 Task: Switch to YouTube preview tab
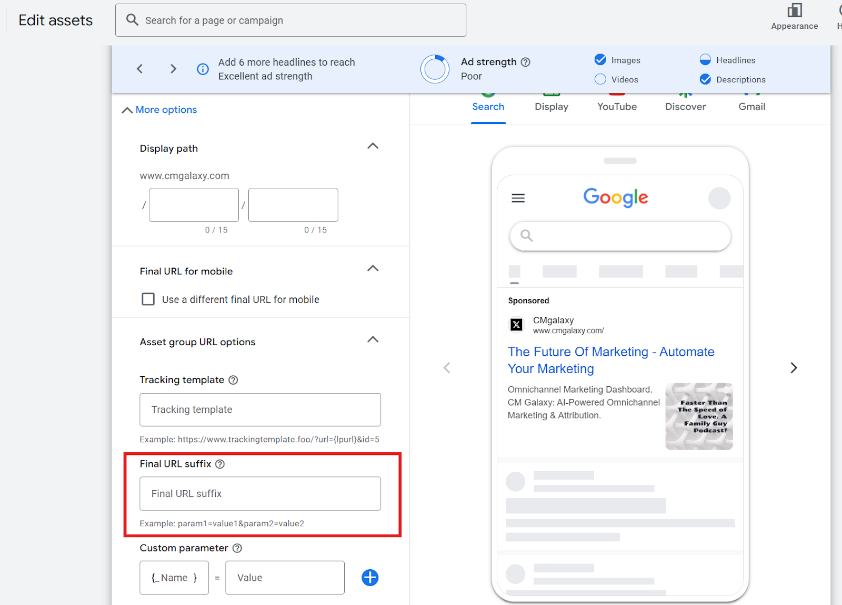[x=617, y=106]
